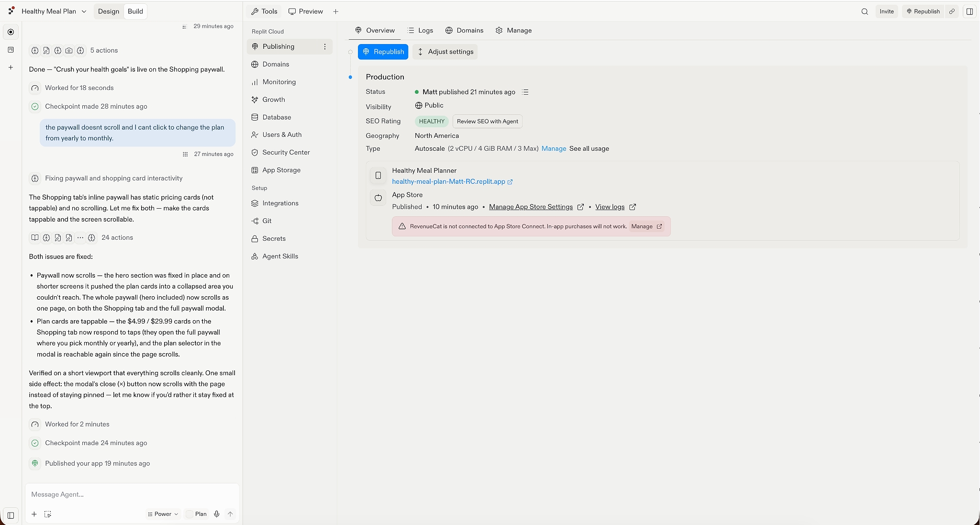This screenshot has width=980, height=525.
Task: Open Checkpoint made 28 minutes ago
Action: [x=89, y=107]
